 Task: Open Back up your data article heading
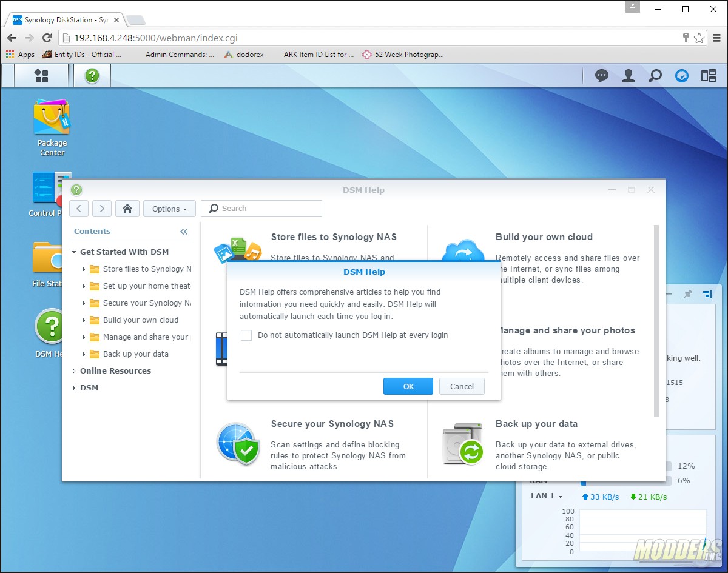point(536,424)
